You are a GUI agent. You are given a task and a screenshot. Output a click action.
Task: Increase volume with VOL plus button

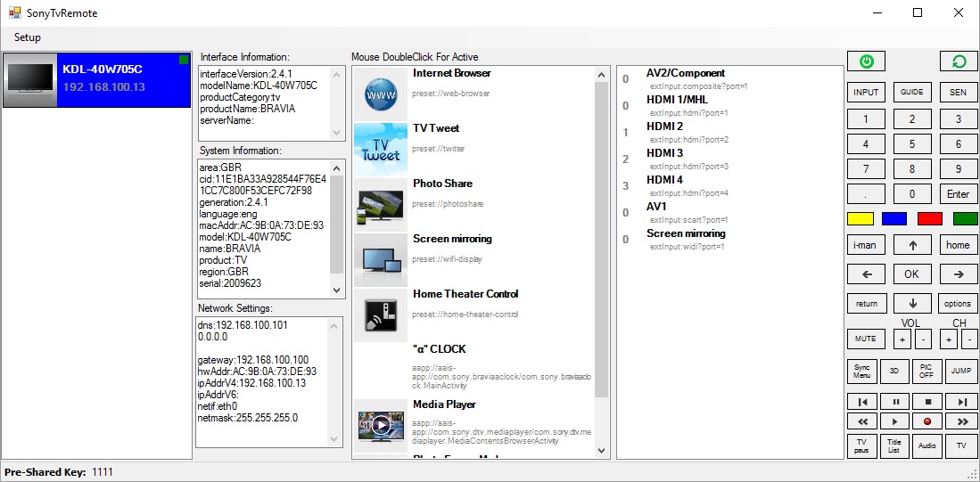pos(902,339)
